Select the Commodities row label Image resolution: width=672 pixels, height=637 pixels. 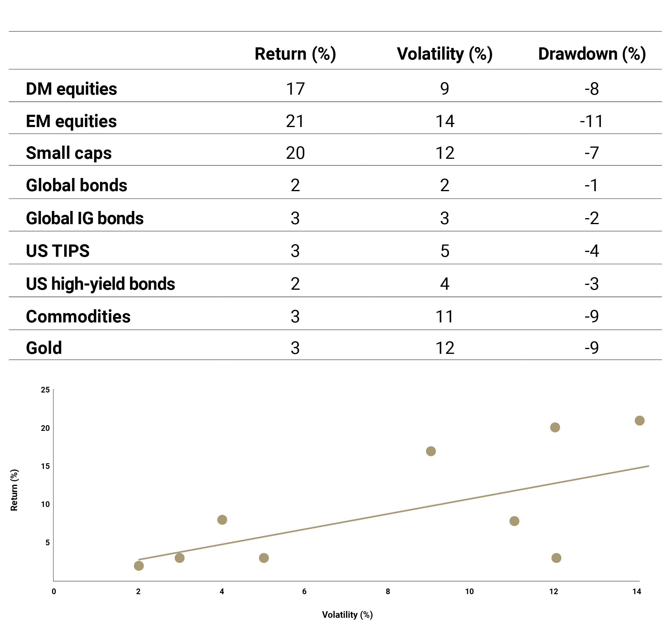click(x=78, y=316)
